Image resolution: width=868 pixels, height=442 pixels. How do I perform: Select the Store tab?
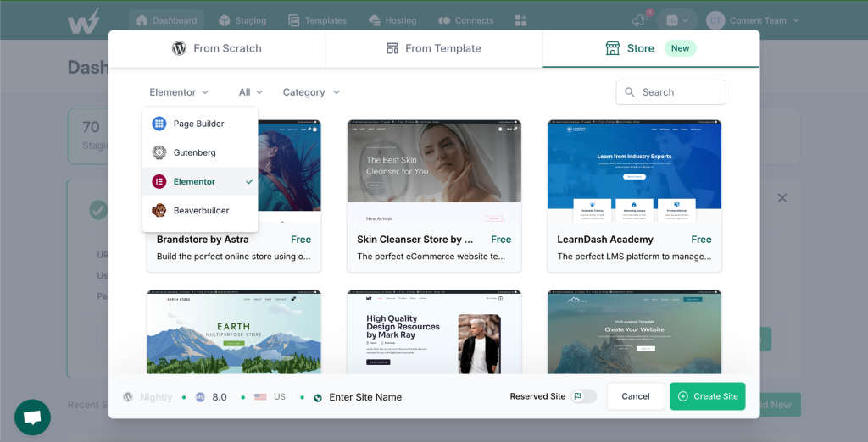651,48
